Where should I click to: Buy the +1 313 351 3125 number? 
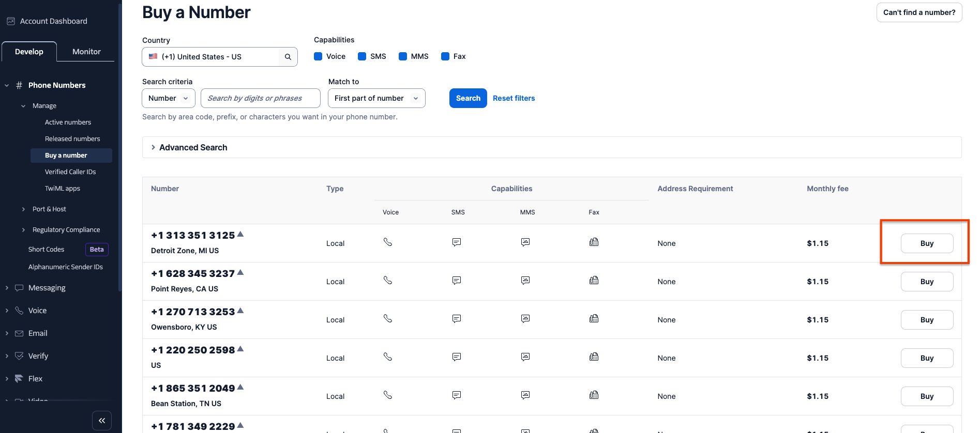(927, 243)
